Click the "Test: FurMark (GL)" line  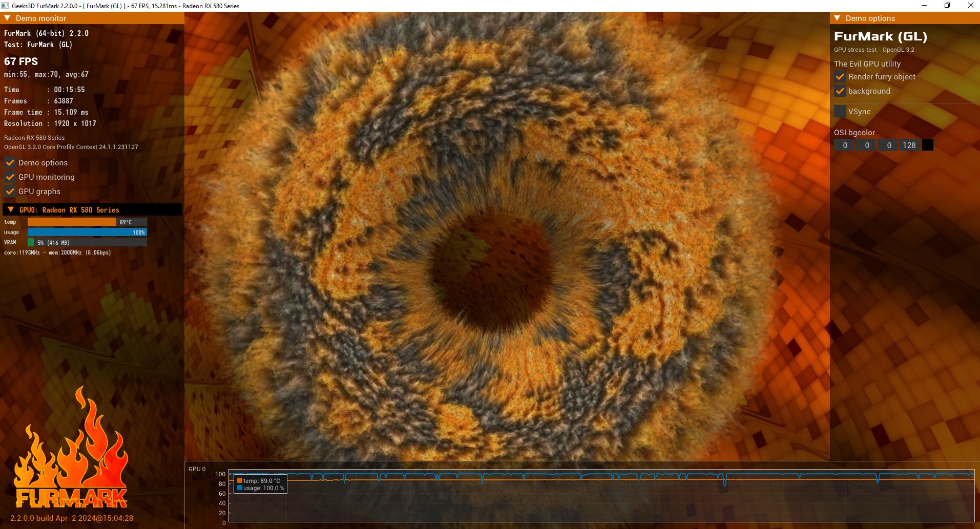tap(38, 45)
